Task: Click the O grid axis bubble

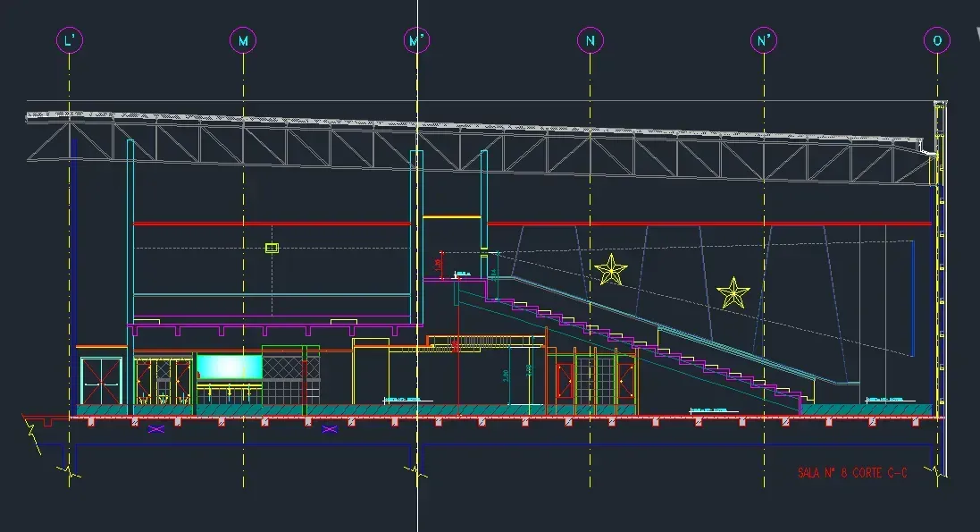Action: click(937, 41)
